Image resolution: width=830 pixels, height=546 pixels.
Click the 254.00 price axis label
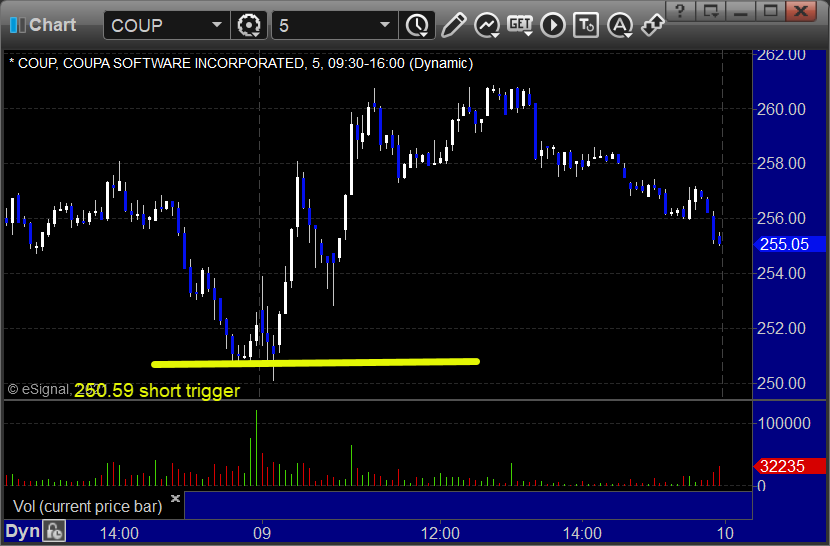[781, 273]
